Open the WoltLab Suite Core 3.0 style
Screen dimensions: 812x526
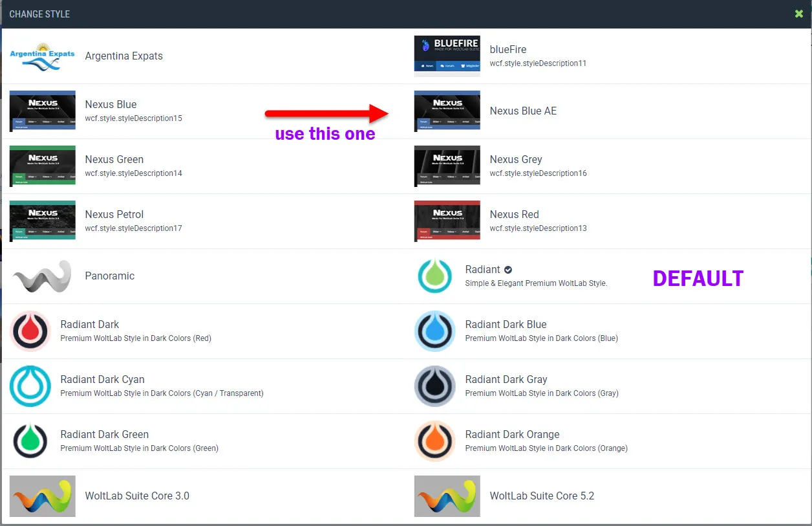(137, 496)
